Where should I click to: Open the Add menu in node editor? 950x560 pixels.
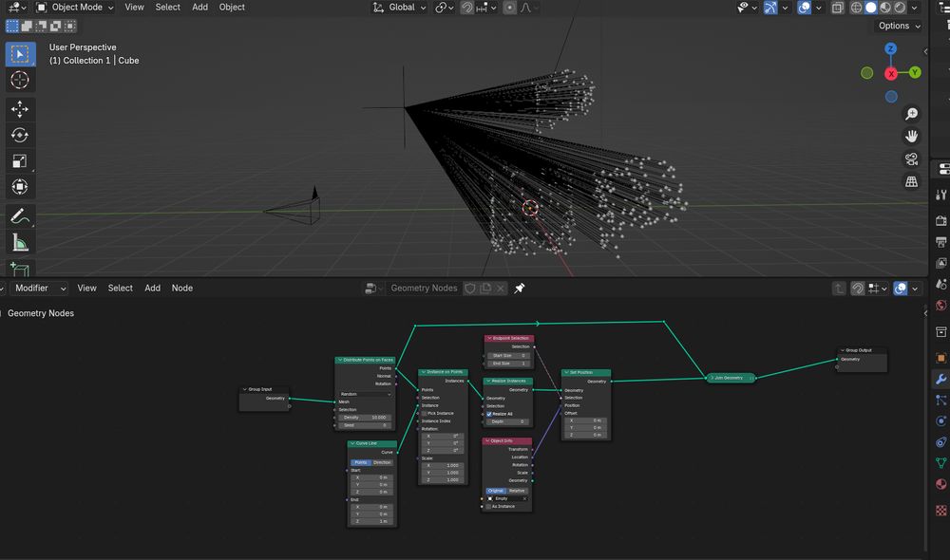pos(153,289)
